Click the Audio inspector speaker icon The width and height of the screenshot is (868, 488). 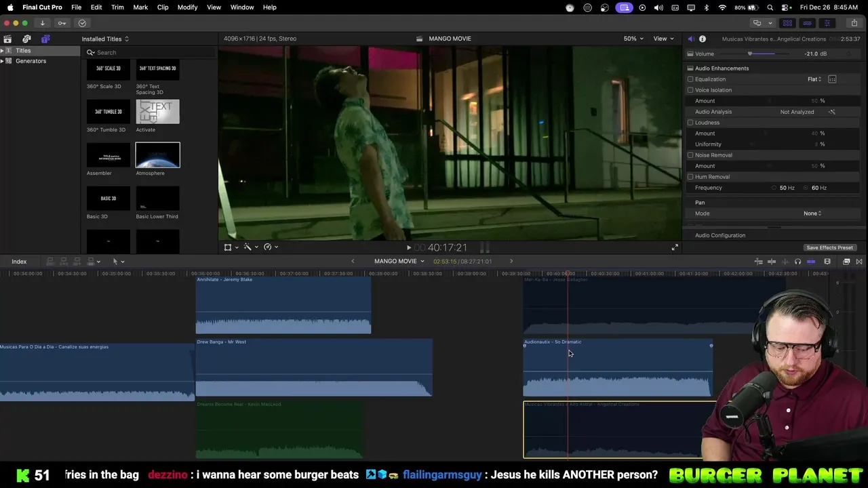[x=690, y=39]
